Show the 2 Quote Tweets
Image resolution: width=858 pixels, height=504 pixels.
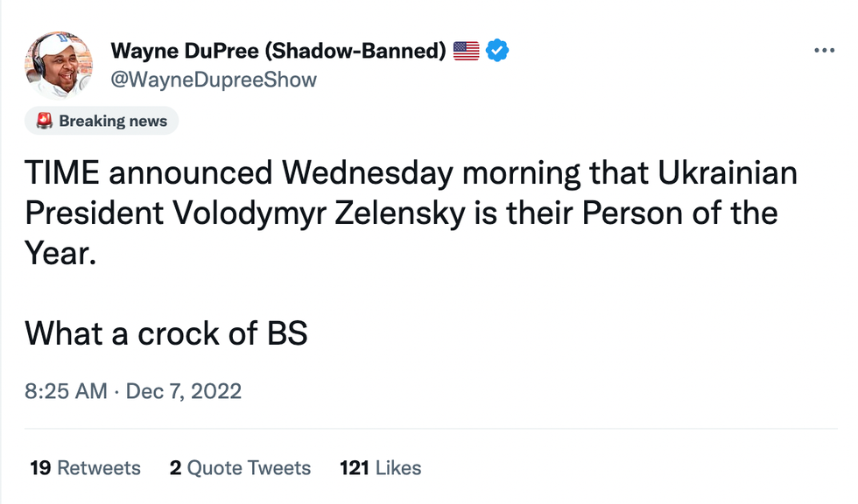(240, 468)
